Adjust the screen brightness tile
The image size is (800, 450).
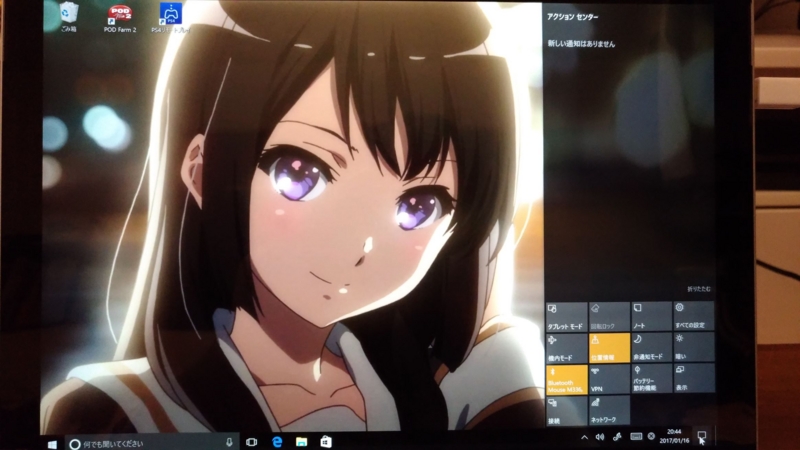point(694,347)
